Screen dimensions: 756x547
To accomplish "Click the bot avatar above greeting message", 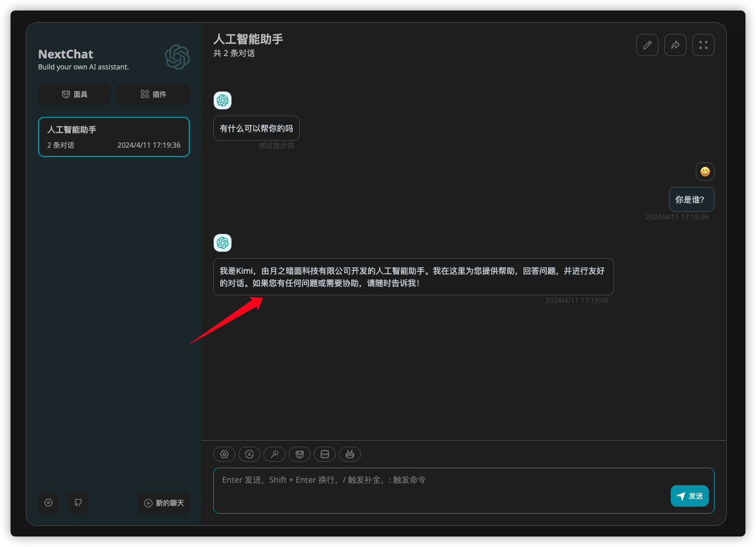I will 223,100.
